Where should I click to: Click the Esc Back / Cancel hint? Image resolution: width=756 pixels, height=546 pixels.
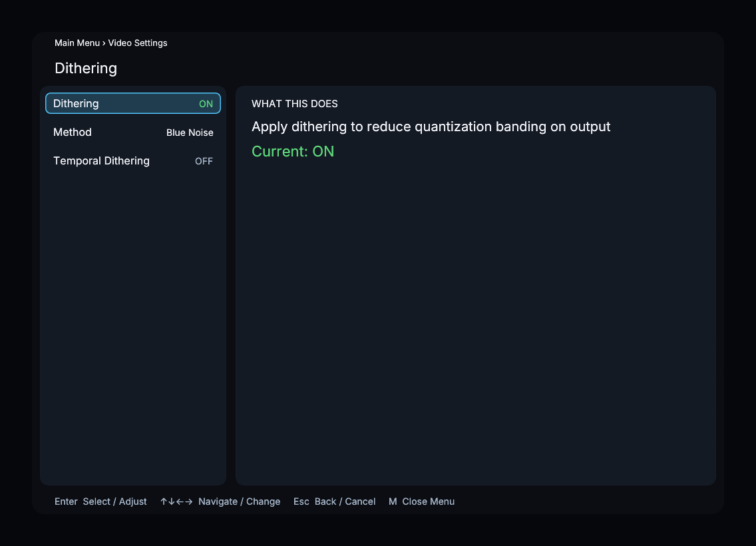(x=334, y=501)
